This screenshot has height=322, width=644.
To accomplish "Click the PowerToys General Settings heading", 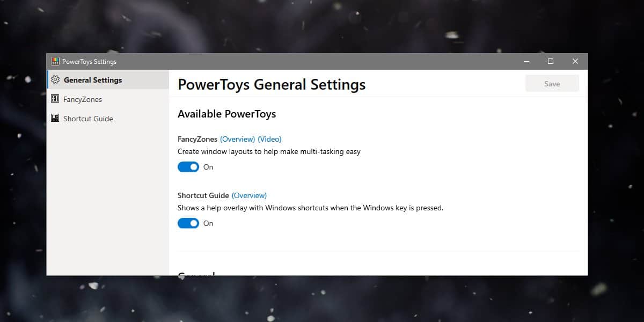I will (x=271, y=84).
